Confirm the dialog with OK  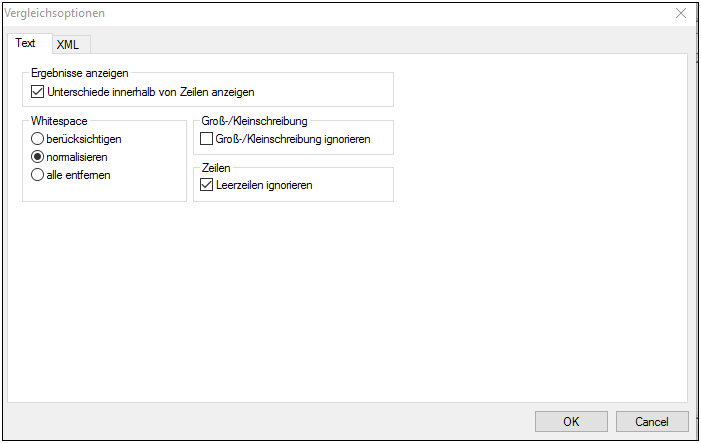pyautogui.click(x=571, y=421)
